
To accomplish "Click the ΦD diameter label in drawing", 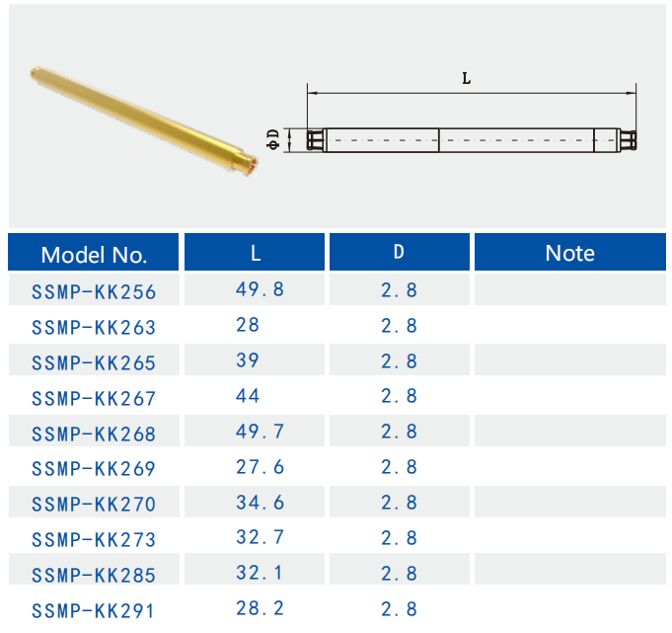I will [x=274, y=139].
